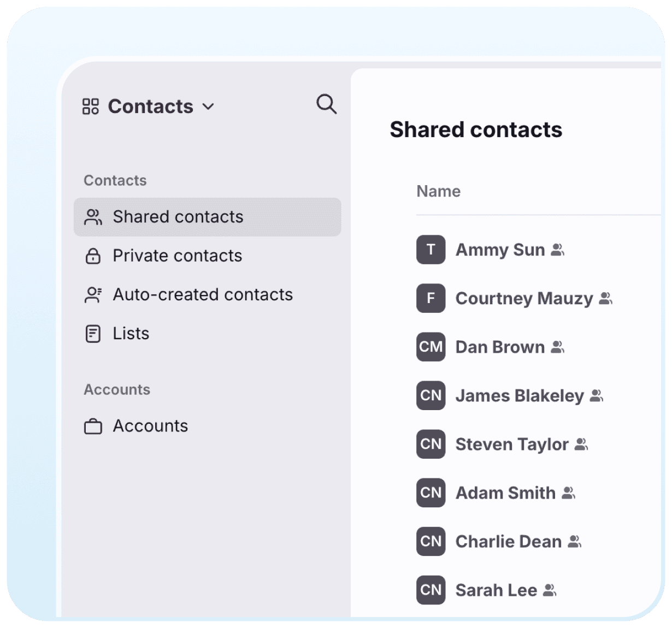The image size is (672, 628).
Task: Click the CM avatar for Dan Brown
Action: (431, 347)
